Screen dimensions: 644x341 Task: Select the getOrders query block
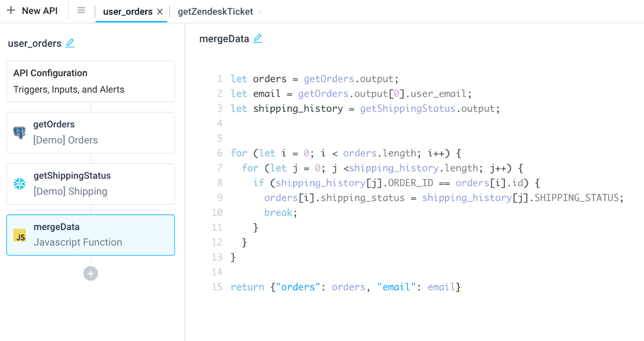(90, 133)
